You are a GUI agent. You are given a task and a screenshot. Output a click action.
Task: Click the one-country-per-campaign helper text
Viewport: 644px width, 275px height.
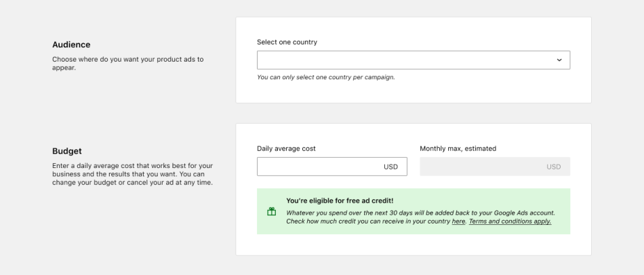point(325,77)
